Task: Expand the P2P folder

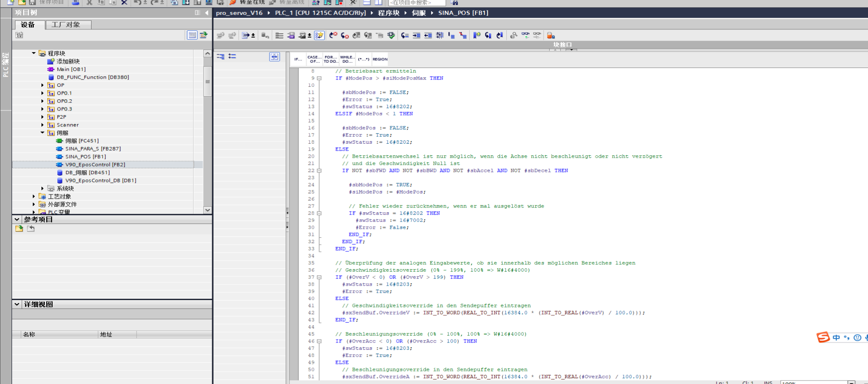Action: tap(42, 117)
